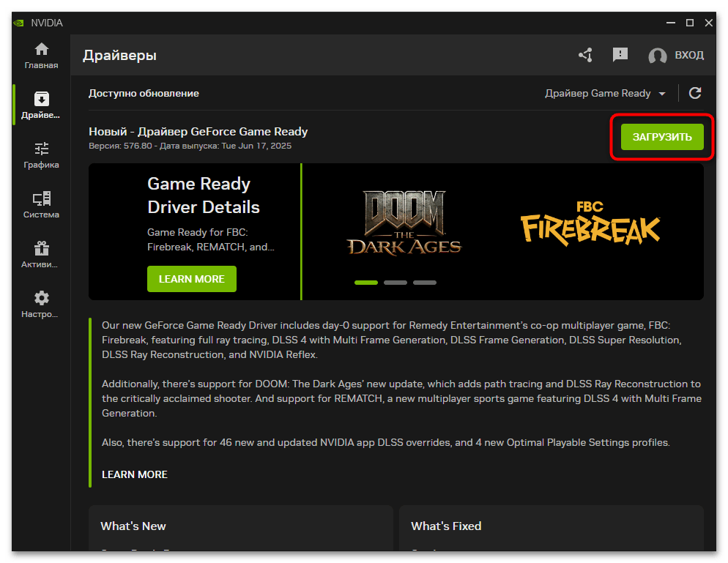Open the feedback notification icon
The image size is (728, 563).
(620, 55)
